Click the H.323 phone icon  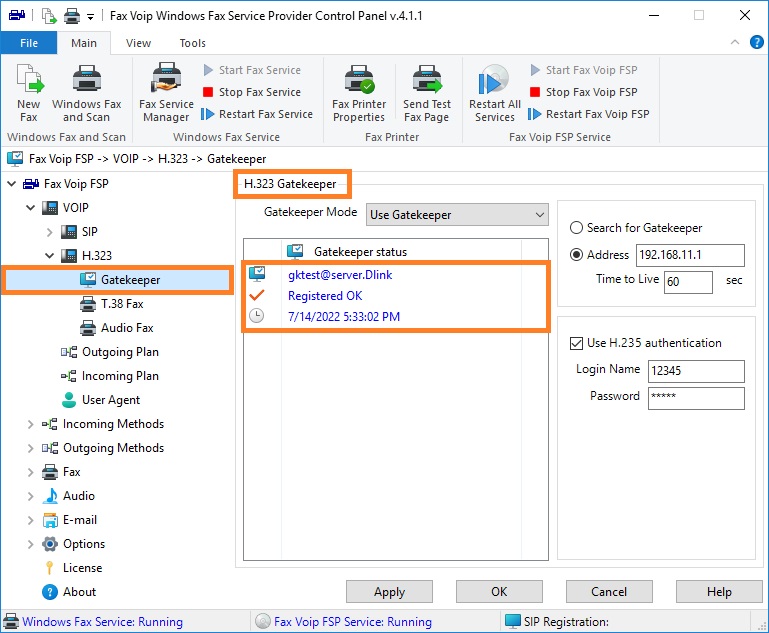point(69,256)
